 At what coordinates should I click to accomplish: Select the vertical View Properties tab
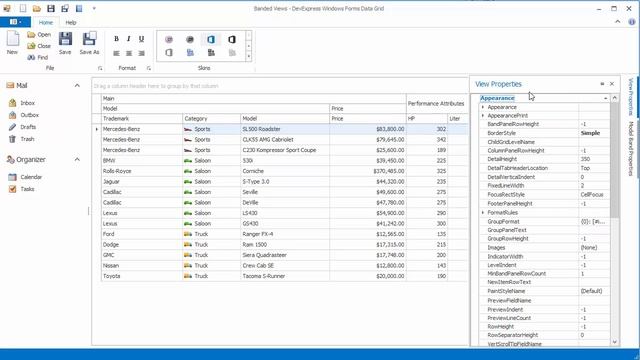(631, 97)
